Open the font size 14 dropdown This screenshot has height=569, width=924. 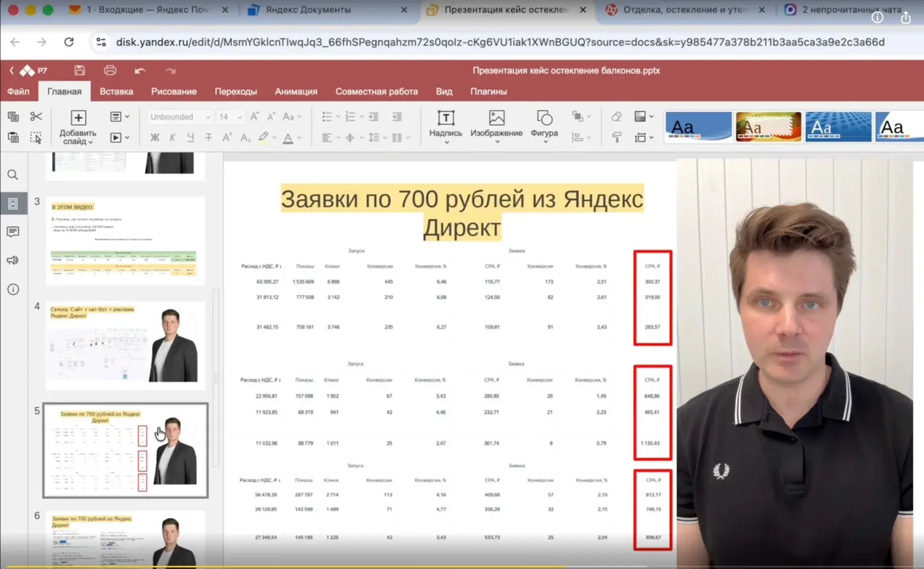[x=239, y=117]
